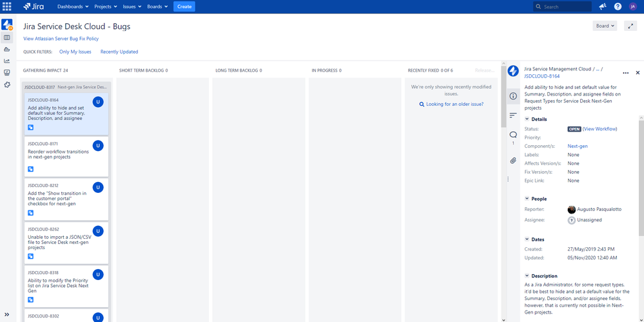
Task: Open the JSDCLOUD-8317 swimlane header
Action: 66,87
